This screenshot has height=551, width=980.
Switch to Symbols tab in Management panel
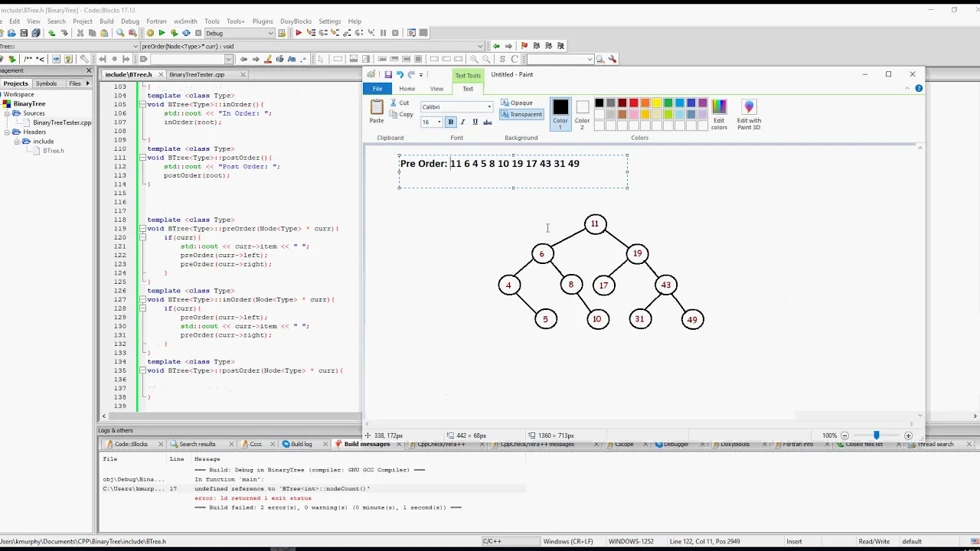click(46, 83)
